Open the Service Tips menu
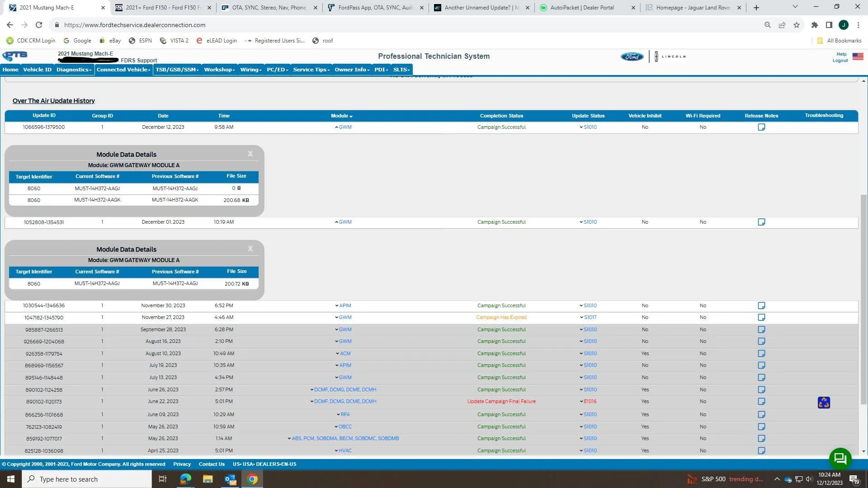The height and width of the screenshot is (488, 868). (x=311, y=70)
